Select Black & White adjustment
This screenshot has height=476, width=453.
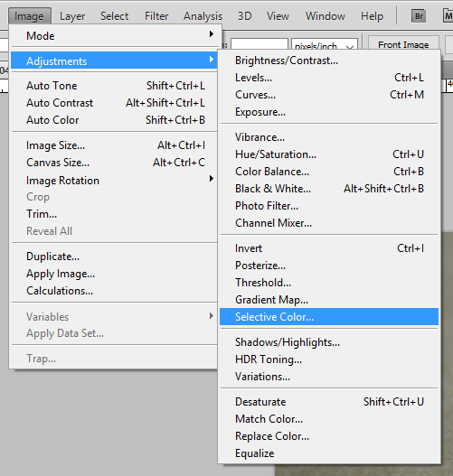click(329, 189)
